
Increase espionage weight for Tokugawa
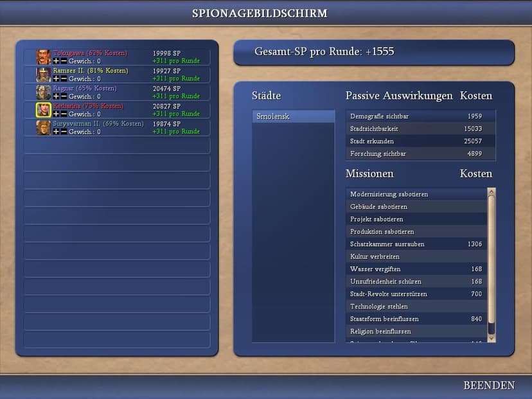click(56, 61)
